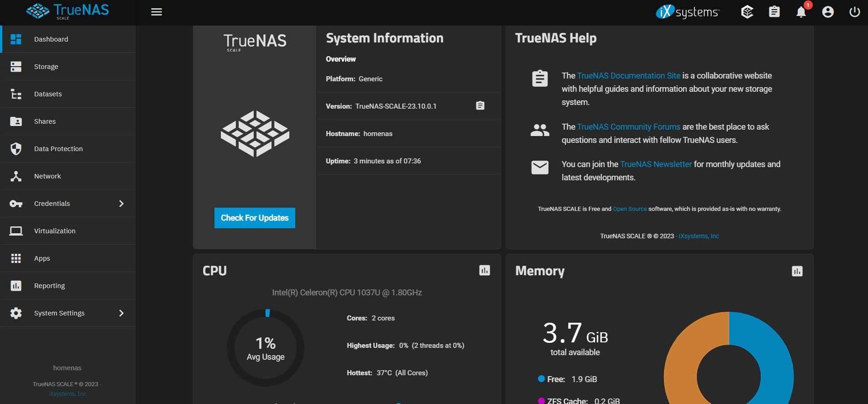Viewport: 868px width, 404px height.
Task: Open the user account settings icon
Action: [x=828, y=12]
